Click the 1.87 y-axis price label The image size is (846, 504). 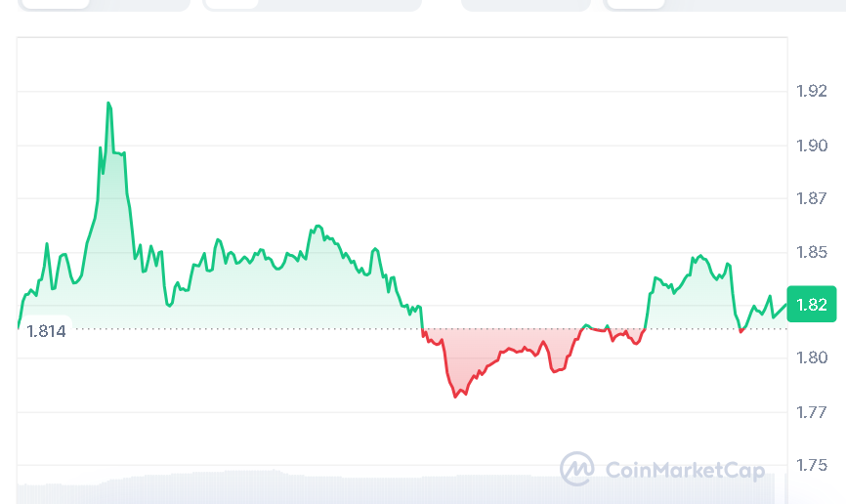(x=812, y=198)
